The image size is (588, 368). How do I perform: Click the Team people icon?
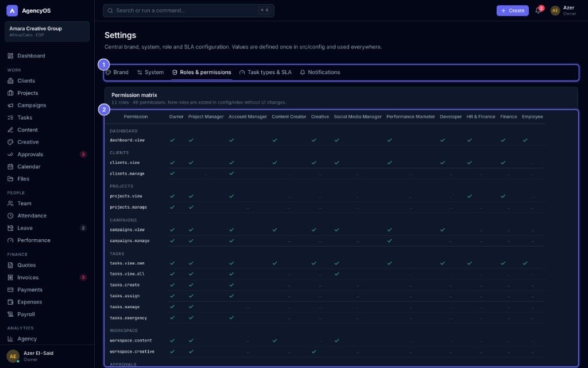(10, 204)
